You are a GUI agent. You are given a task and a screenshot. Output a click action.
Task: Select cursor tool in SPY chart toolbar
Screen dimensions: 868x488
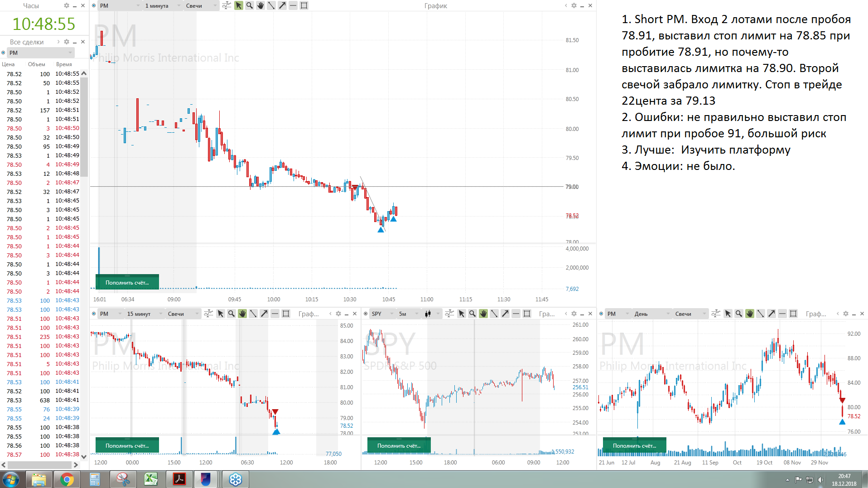(x=462, y=314)
